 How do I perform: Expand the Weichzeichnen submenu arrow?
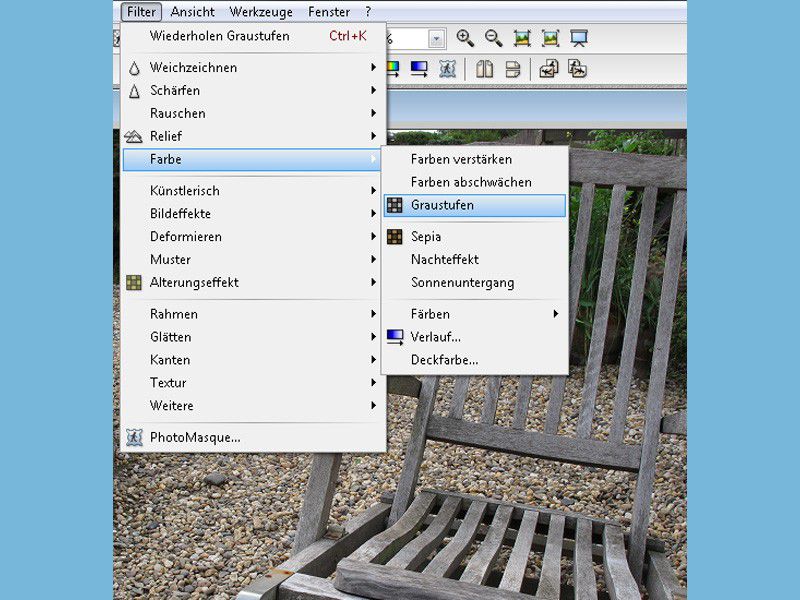click(373, 67)
